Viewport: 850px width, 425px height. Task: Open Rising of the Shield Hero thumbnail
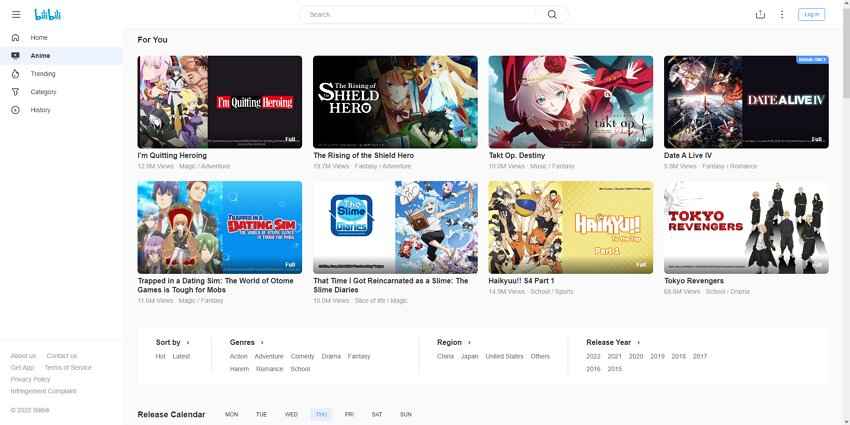(x=395, y=102)
